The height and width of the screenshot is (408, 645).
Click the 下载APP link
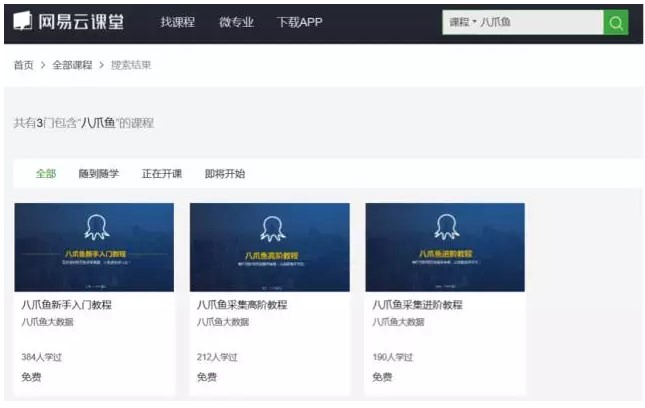click(x=299, y=22)
